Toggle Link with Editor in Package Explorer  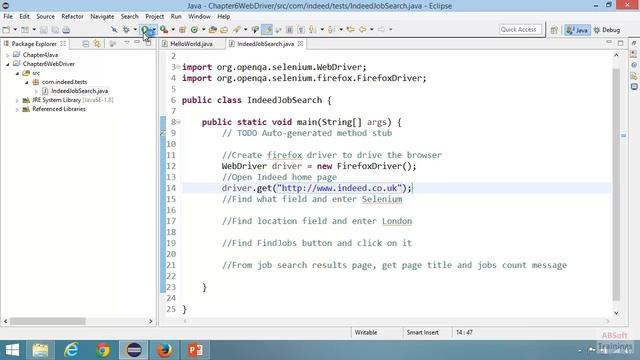pyautogui.click(x=97, y=44)
